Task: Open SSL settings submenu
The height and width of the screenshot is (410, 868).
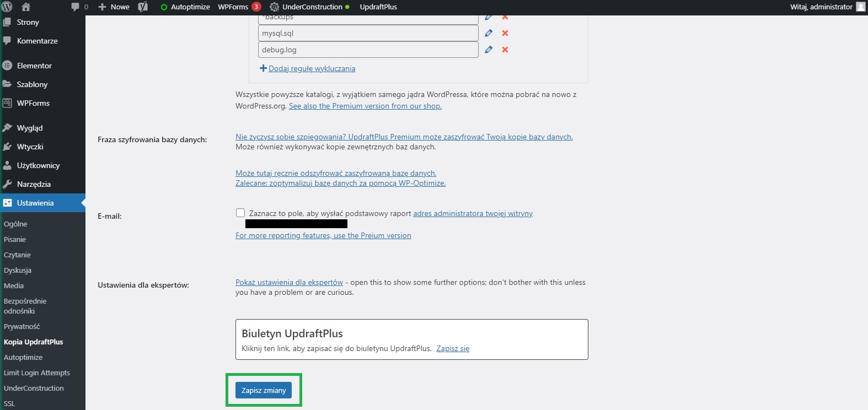Action: click(9, 403)
